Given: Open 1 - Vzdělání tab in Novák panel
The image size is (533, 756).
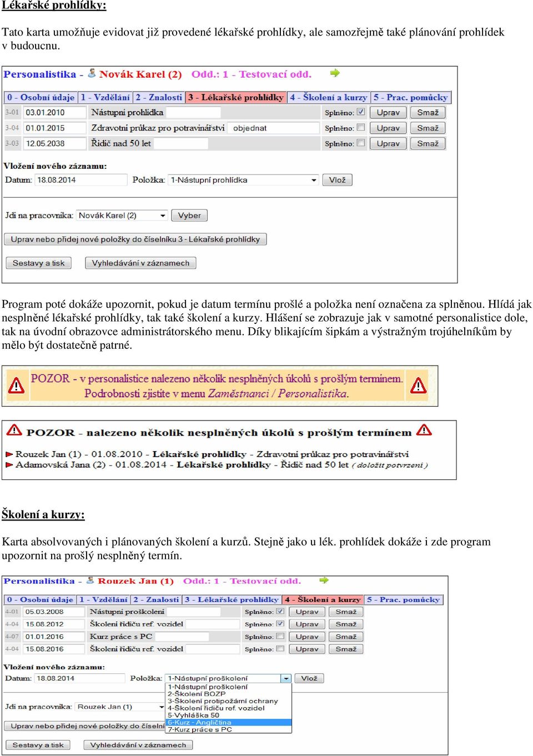Looking at the screenshot, I should [x=105, y=97].
